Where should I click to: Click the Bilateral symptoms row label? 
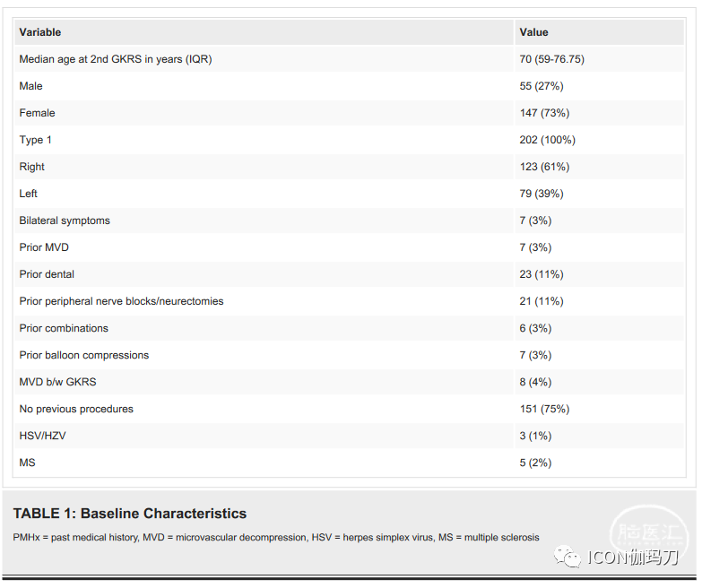65,220
